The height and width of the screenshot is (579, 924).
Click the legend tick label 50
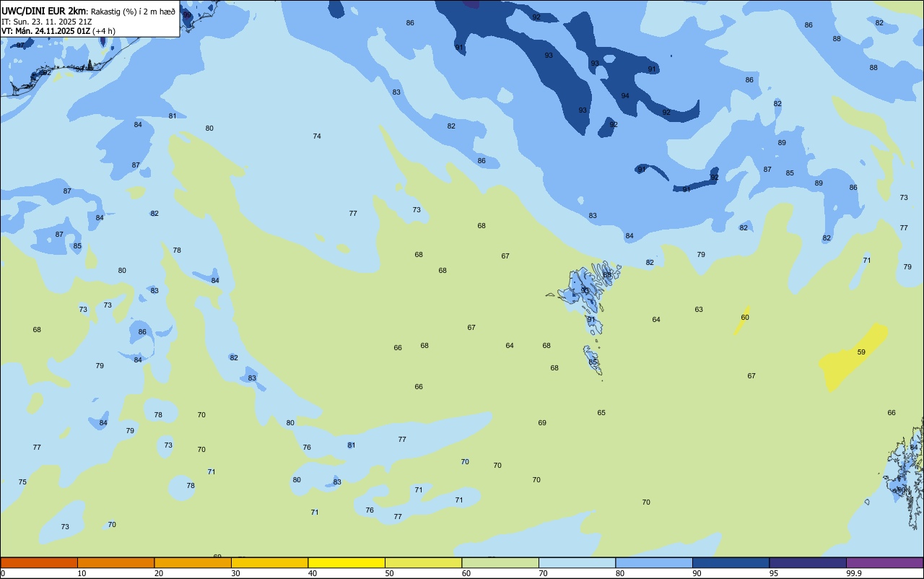[390, 573]
